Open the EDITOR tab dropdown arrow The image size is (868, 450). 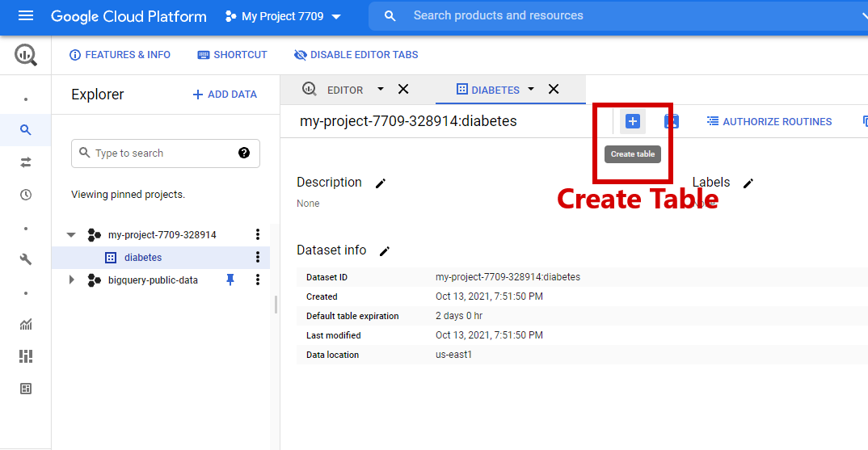click(x=381, y=89)
